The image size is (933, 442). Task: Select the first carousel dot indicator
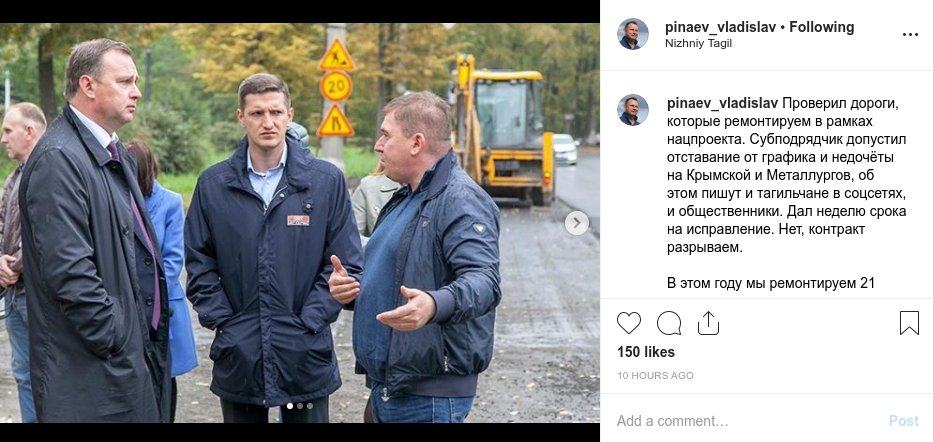pos(290,406)
